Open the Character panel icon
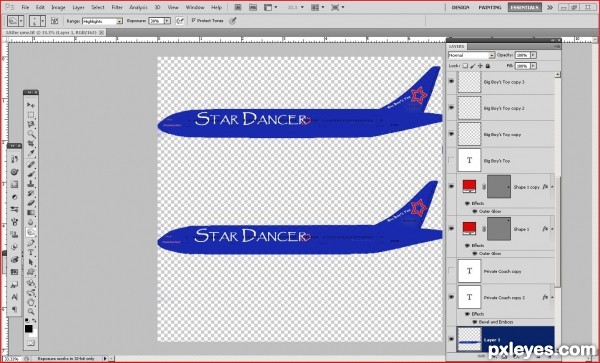This screenshot has width=600, height=363. 15,297
